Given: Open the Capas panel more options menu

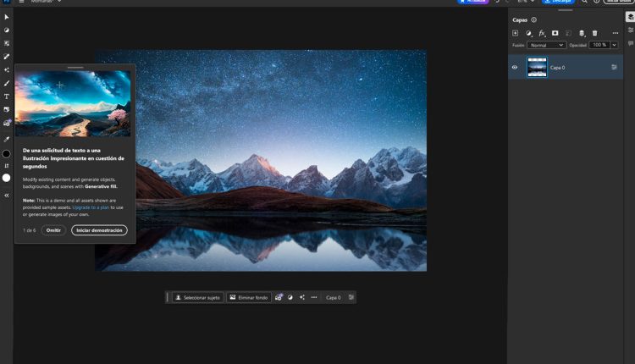Looking at the screenshot, I should [615, 33].
